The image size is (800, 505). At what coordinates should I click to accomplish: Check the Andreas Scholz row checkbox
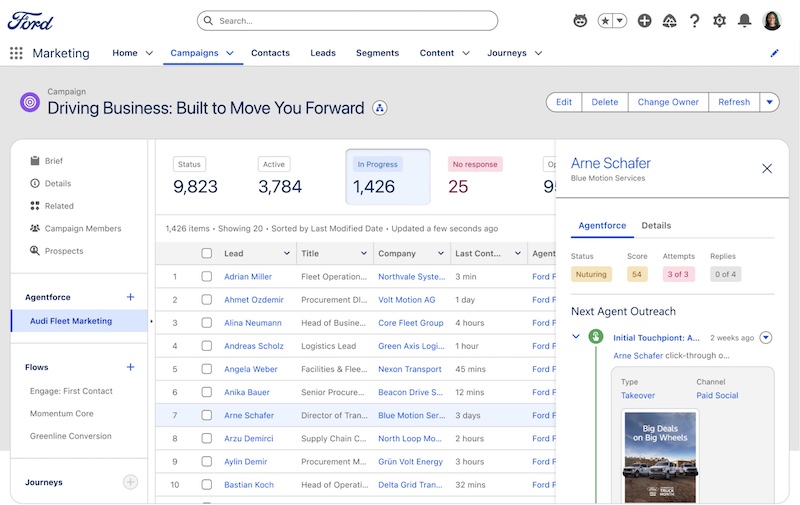207,346
